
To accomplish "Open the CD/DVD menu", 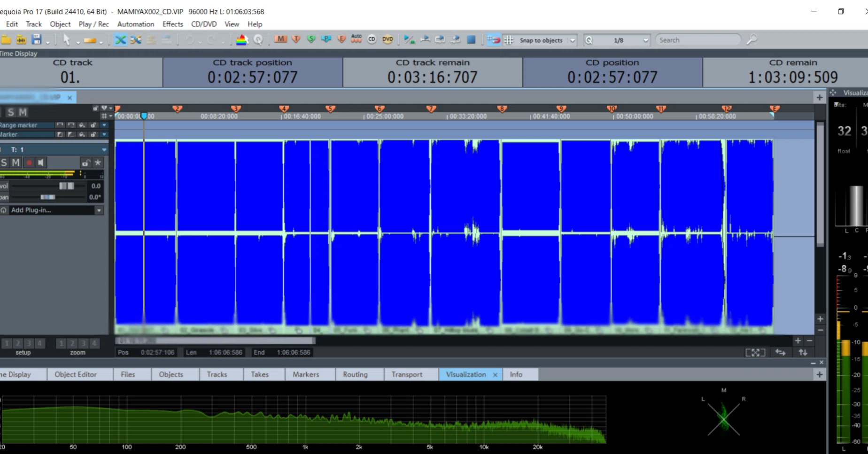I will click(204, 24).
